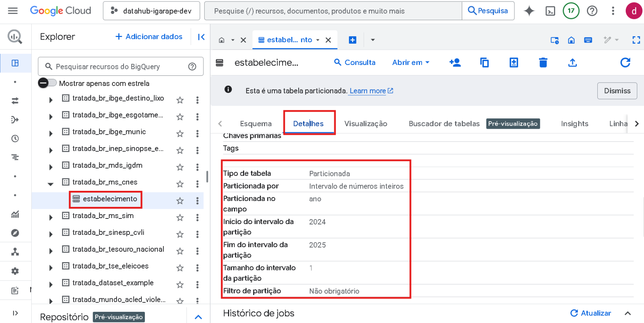This screenshot has width=644, height=323.
Task: Click the share table person-add icon
Action: (x=455, y=62)
